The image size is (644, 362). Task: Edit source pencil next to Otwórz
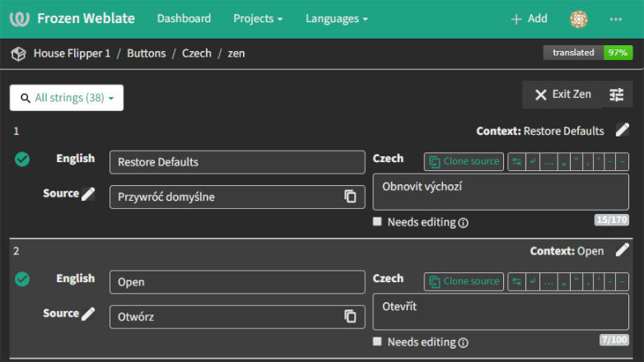pyautogui.click(x=88, y=313)
